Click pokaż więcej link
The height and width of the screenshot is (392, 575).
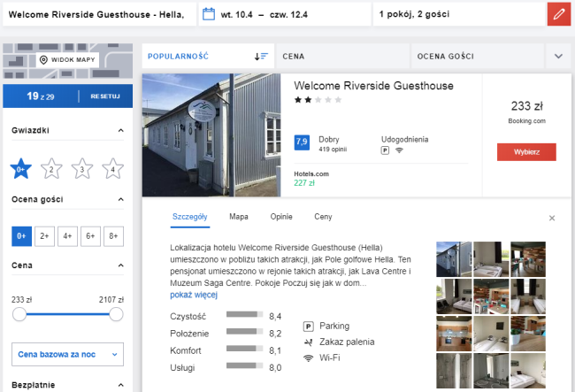194,295
